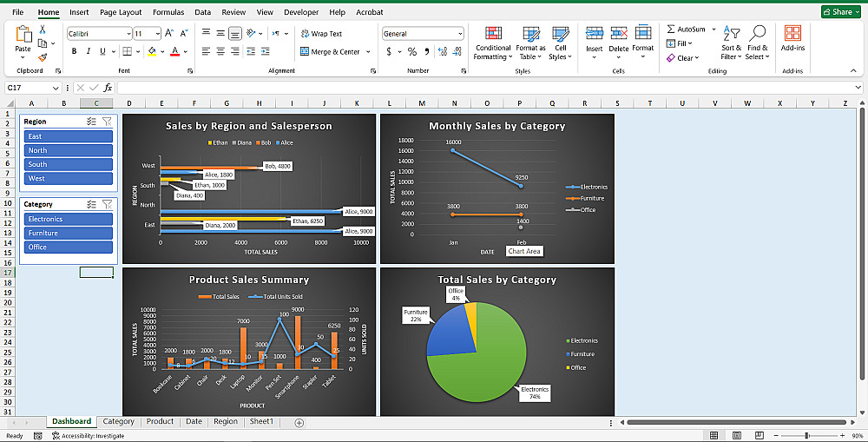
Task: Increase font size with the larger A icon
Action: pos(170,33)
